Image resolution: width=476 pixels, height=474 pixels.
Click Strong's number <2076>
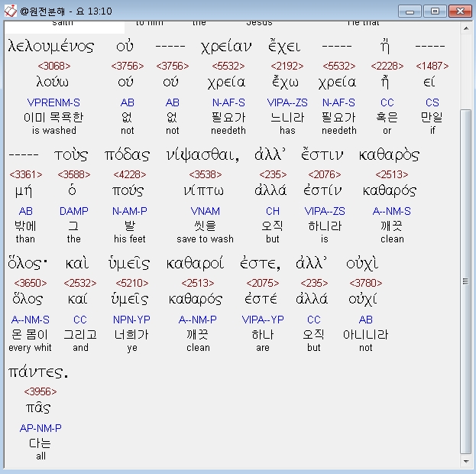[325, 174]
